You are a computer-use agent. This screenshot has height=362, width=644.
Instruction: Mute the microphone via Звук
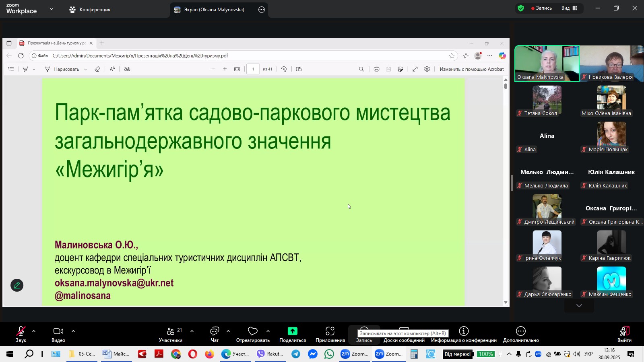click(x=20, y=334)
